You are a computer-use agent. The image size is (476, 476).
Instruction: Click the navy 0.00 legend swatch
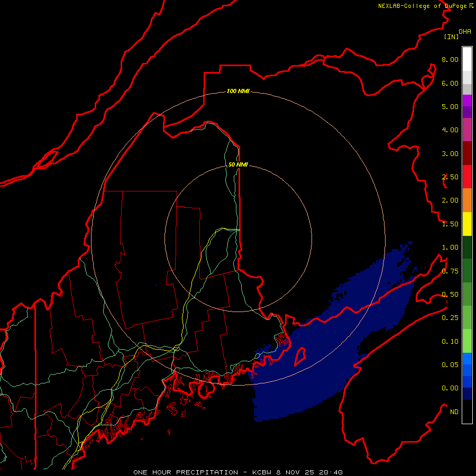467,394
